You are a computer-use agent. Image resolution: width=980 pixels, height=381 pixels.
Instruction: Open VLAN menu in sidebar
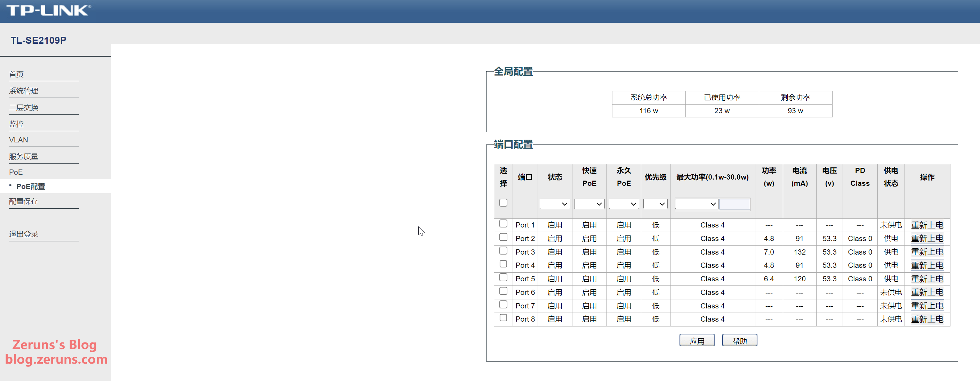19,140
